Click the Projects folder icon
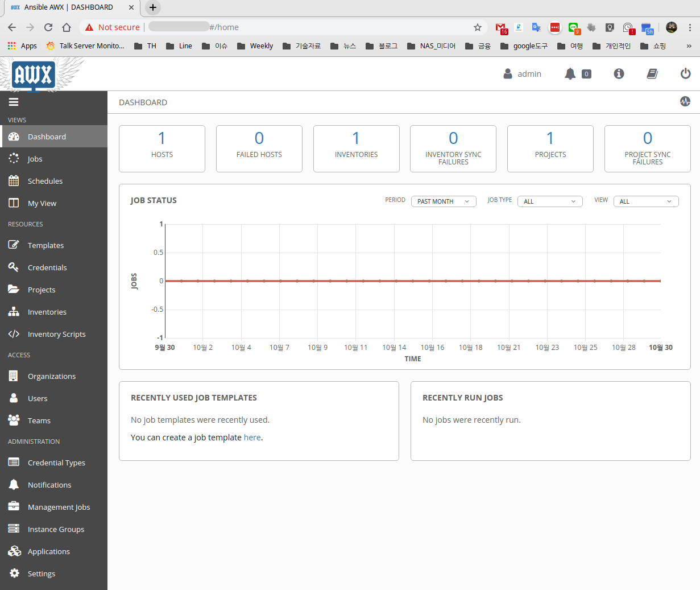 coord(14,290)
